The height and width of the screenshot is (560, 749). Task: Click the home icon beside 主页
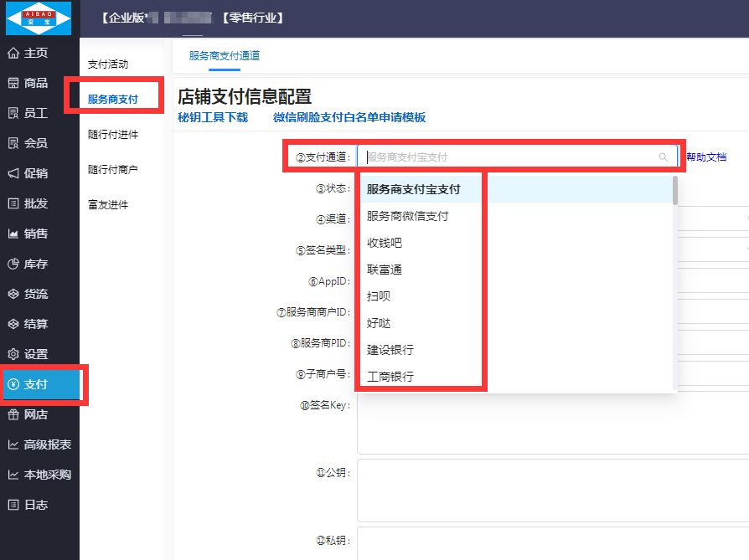[13, 53]
